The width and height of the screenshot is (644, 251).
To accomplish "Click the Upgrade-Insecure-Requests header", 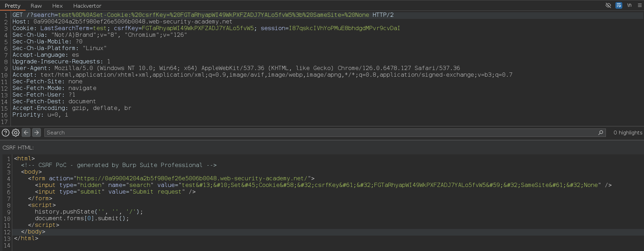I will (62, 62).
